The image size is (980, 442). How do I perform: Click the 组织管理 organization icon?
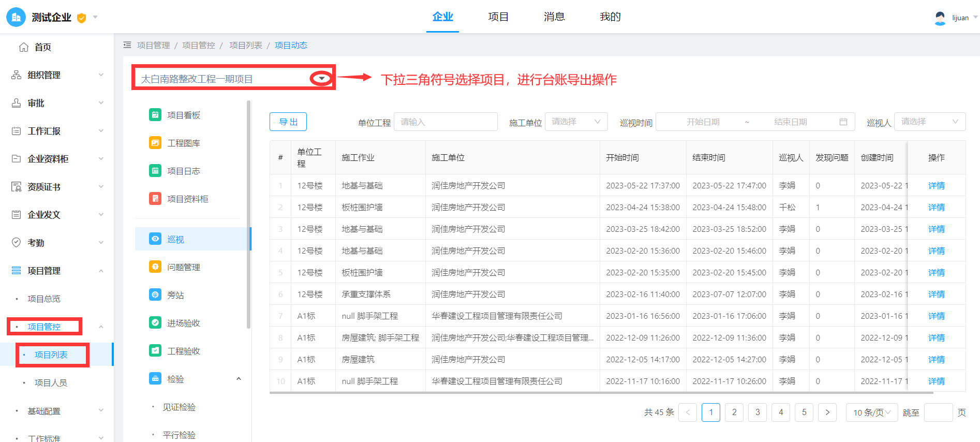pos(17,75)
